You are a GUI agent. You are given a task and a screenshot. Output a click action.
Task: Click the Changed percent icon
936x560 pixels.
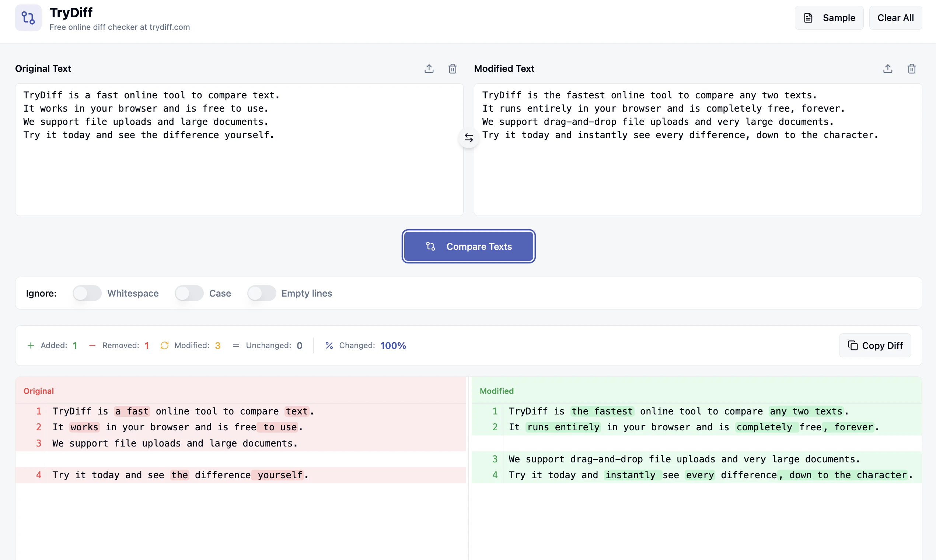[x=329, y=345]
